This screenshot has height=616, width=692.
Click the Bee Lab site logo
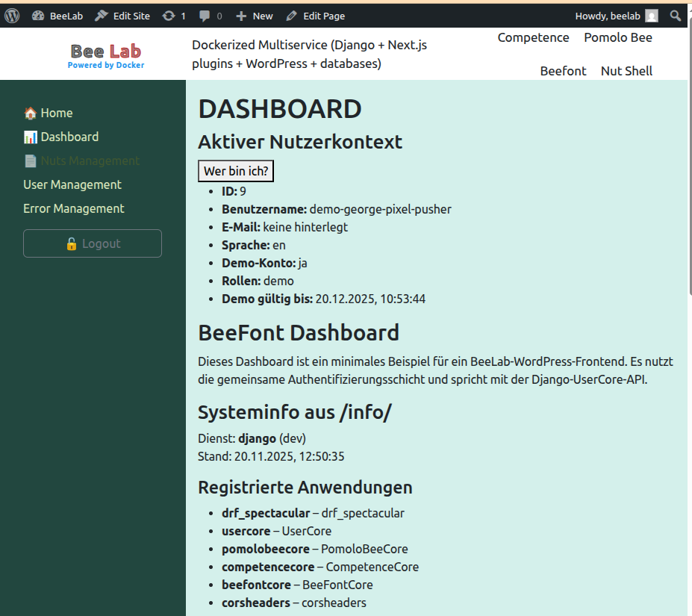(x=106, y=55)
